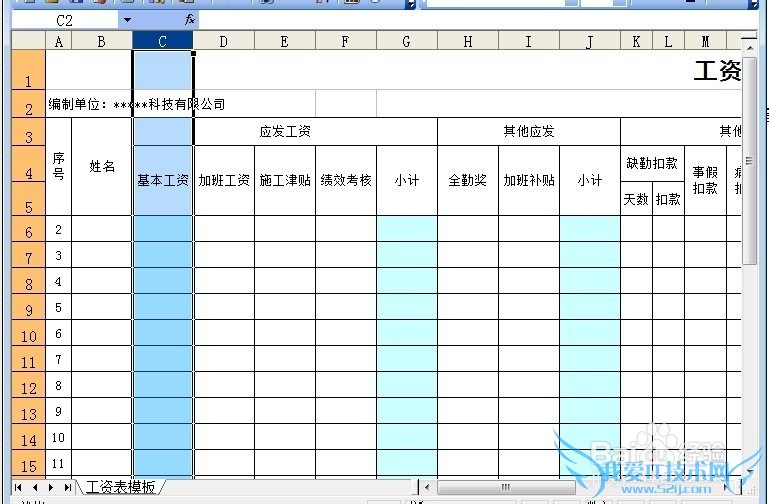Go to the first sheet tab
The width and height of the screenshot is (769, 504).
(19, 487)
